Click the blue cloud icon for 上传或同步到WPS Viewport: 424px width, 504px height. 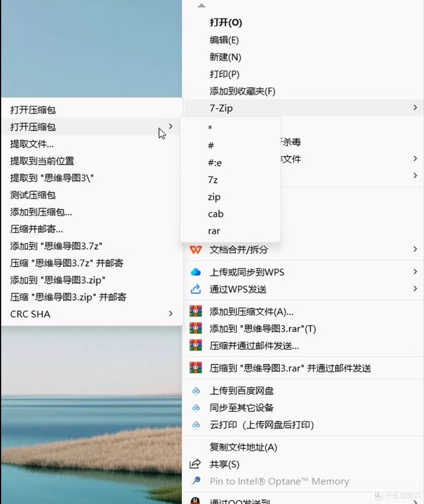(196, 272)
